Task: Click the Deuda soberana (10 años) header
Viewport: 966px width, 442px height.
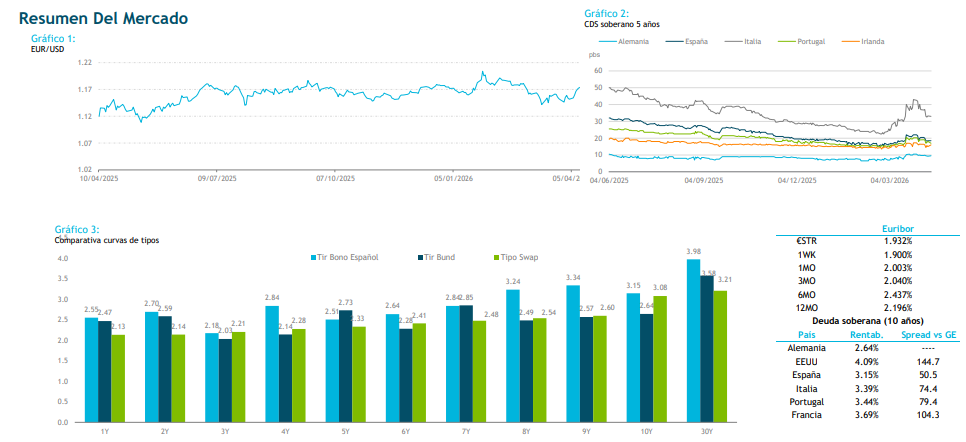Action: [x=869, y=320]
